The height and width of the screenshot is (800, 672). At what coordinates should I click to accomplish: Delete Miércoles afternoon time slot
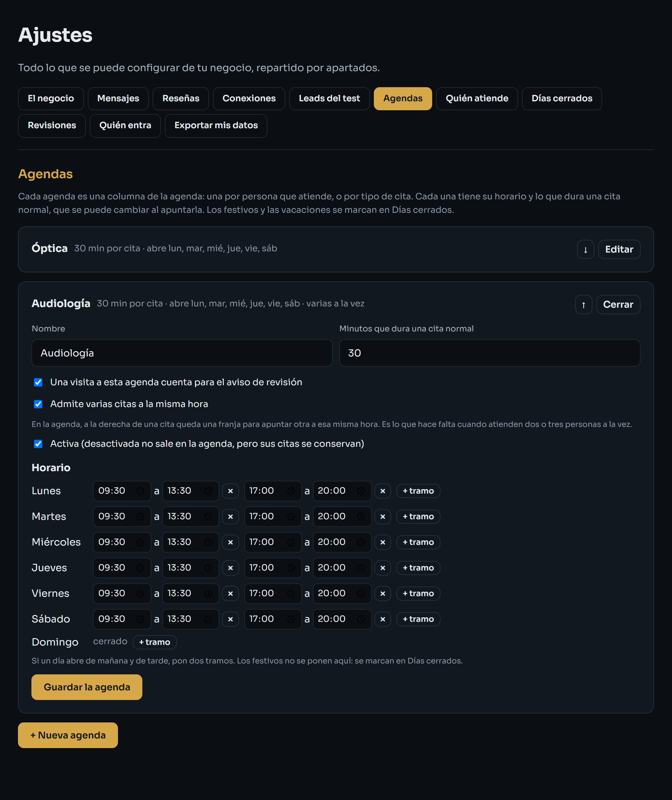382,542
